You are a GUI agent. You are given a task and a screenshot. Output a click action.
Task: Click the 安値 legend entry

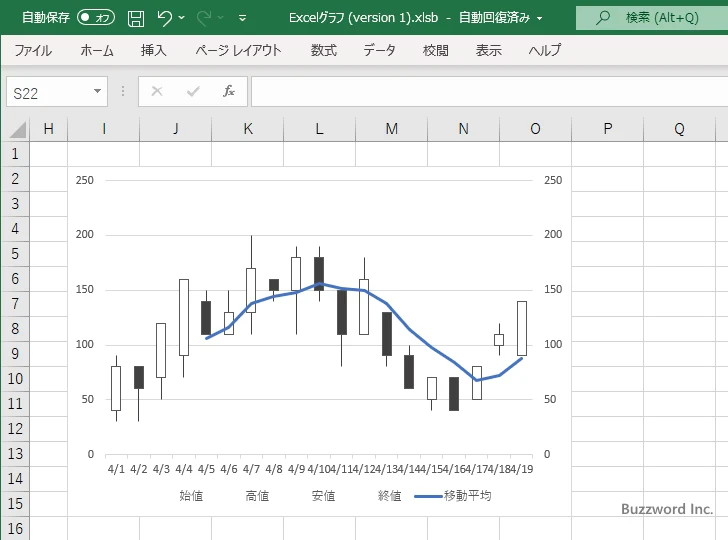[323, 496]
